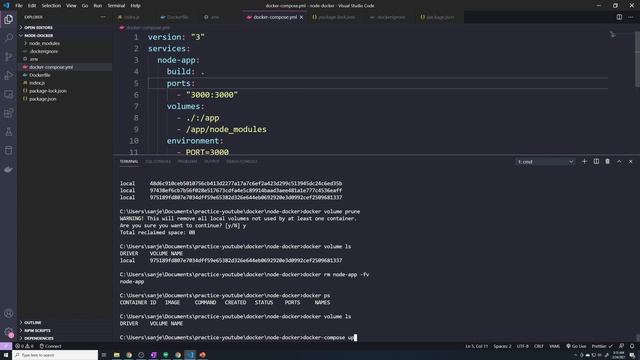Open Source Control view in activity bar
The width and height of the screenshot is (640, 360).
9,57
